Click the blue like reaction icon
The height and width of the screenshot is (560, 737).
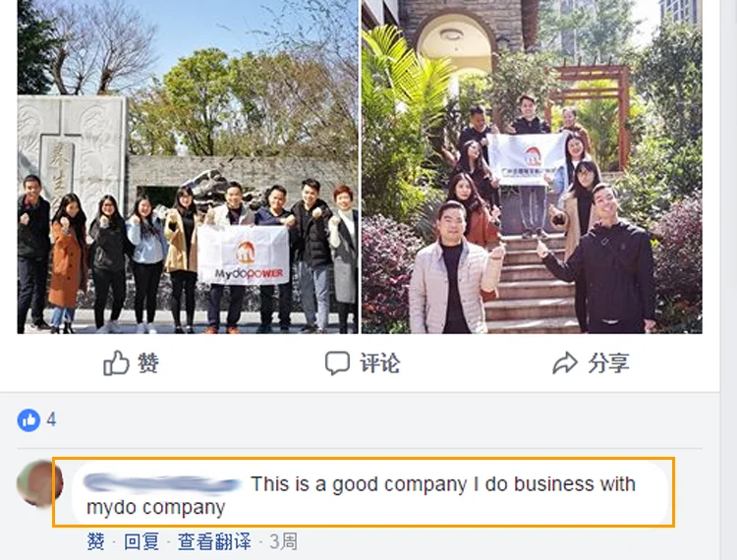[x=28, y=420]
